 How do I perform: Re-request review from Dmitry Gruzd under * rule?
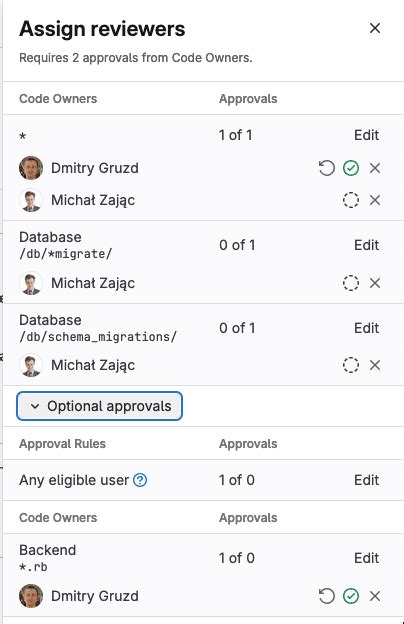pyautogui.click(x=326, y=168)
